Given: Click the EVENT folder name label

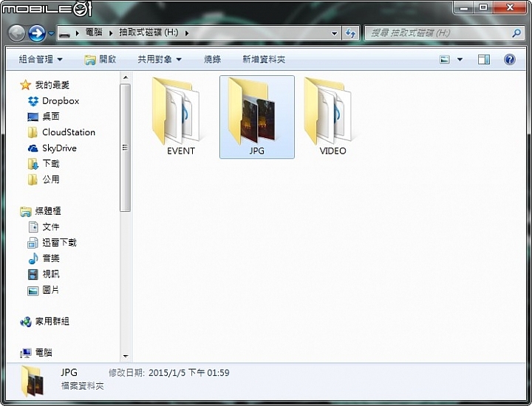Looking at the screenshot, I should coord(181,151).
